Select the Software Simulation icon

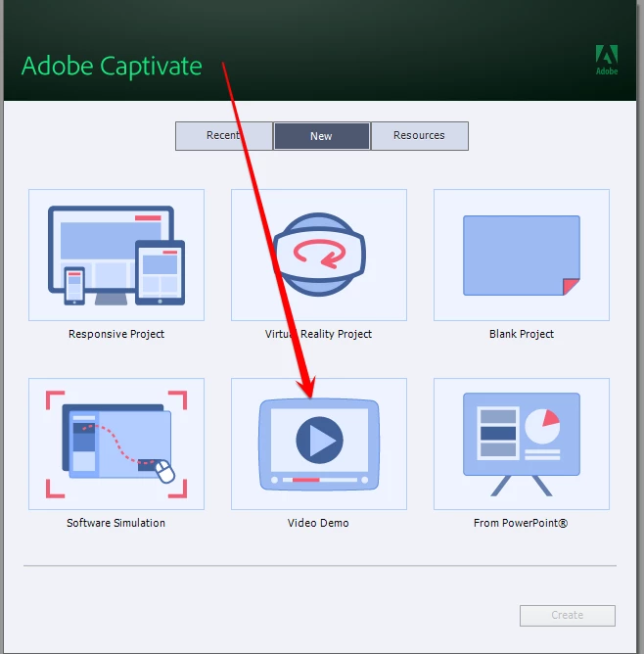tap(116, 444)
